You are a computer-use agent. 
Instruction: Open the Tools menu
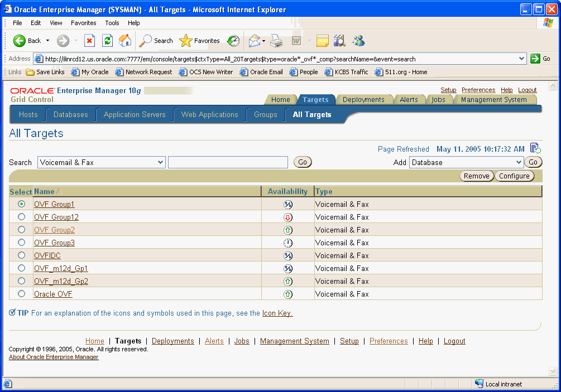(112, 23)
